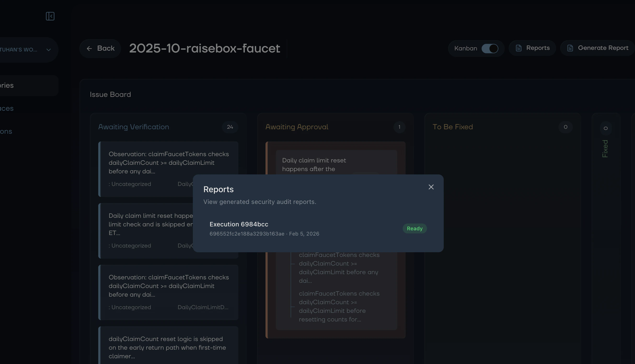Click the Awaiting Approval count badge 1
Screen dimensions: 635x364
point(399,127)
